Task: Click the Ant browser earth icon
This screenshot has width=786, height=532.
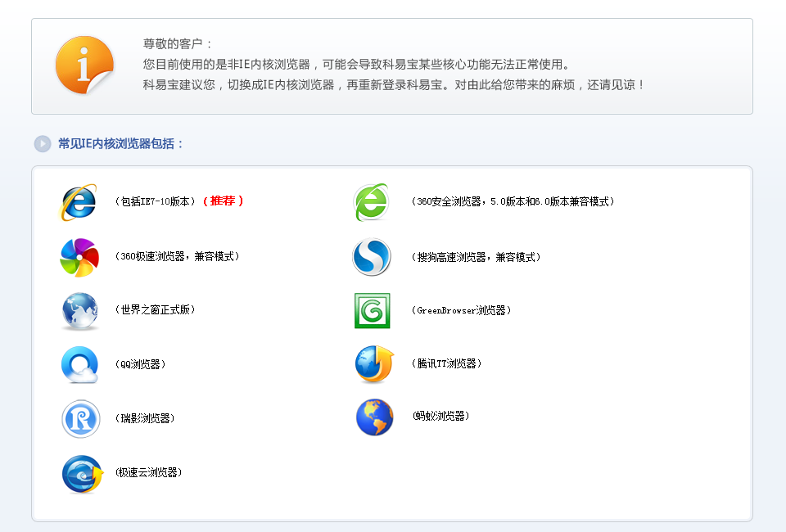Action: pyautogui.click(x=374, y=417)
